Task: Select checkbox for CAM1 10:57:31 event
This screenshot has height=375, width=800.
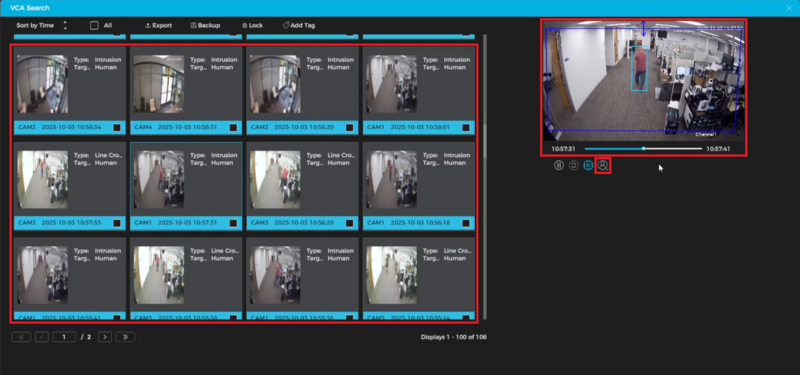Action: [x=233, y=223]
